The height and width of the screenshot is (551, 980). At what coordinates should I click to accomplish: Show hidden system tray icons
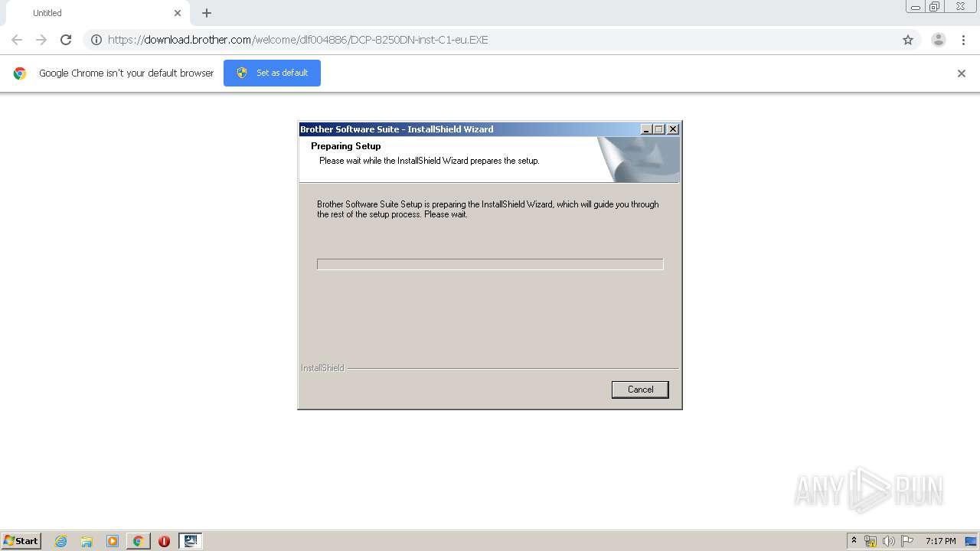[x=854, y=541]
